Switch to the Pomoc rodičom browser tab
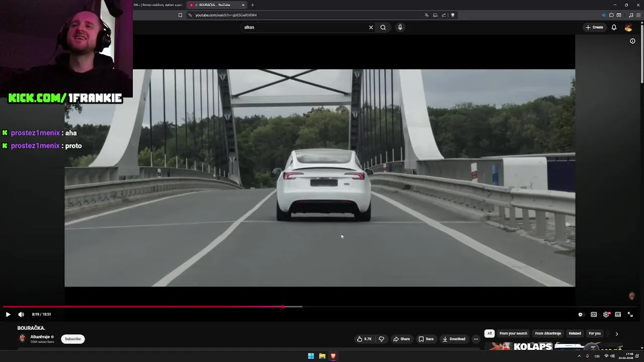This screenshot has height=362, width=644. pyautogui.click(x=158, y=5)
